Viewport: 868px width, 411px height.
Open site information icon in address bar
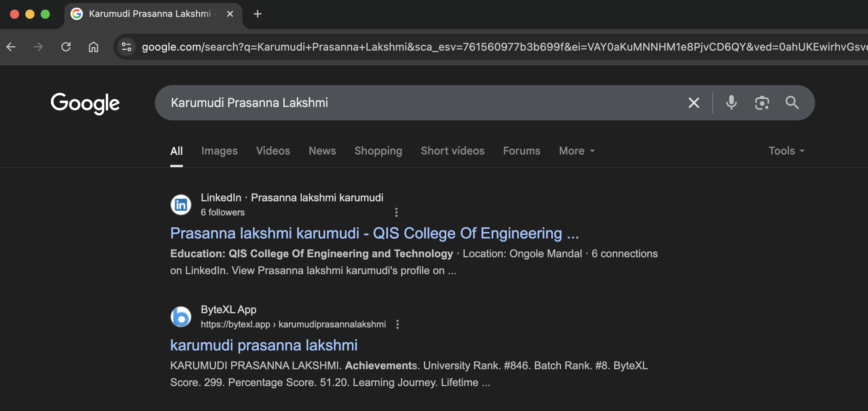[x=127, y=47]
